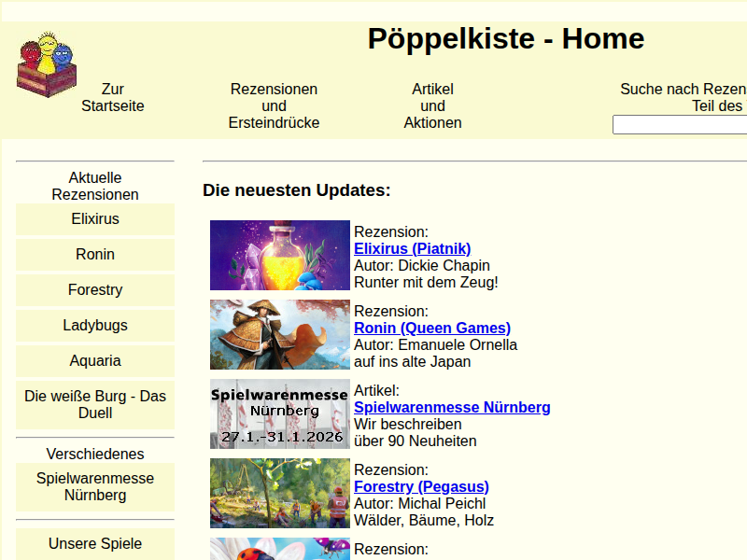Screen dimensions: 747x560
Task: Open the Elixirus potion thumbnail
Action: [279, 256]
